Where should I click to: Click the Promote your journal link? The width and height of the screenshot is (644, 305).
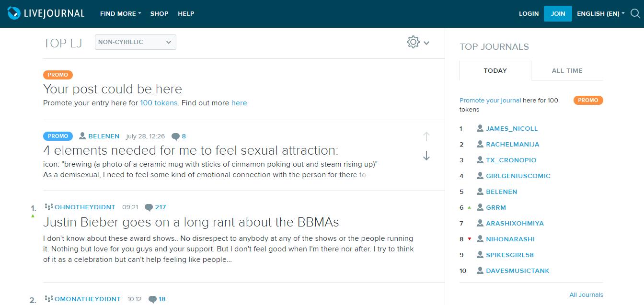(x=490, y=100)
